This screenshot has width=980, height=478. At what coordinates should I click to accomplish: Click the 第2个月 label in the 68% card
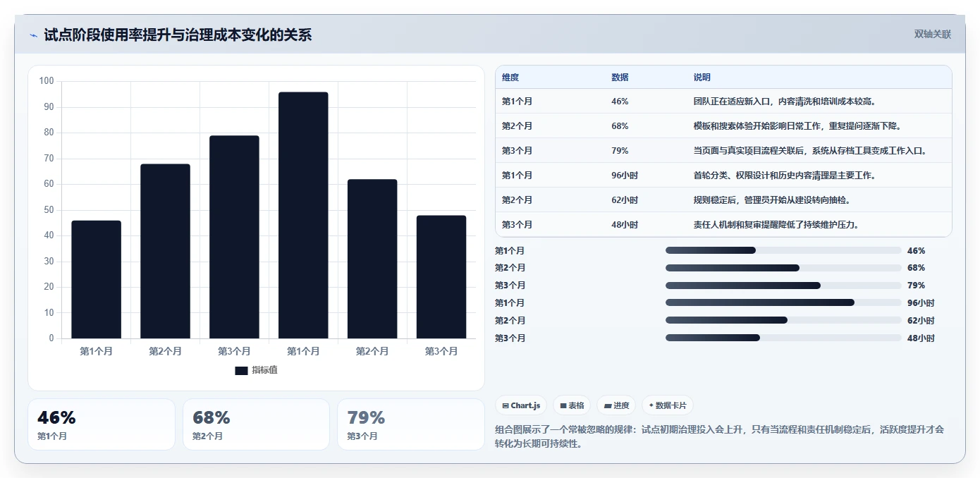(207, 436)
